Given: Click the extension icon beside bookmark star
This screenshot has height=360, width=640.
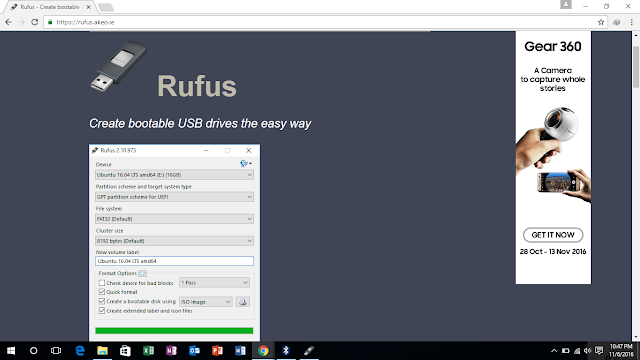Looking at the screenshot, I should tap(617, 22).
